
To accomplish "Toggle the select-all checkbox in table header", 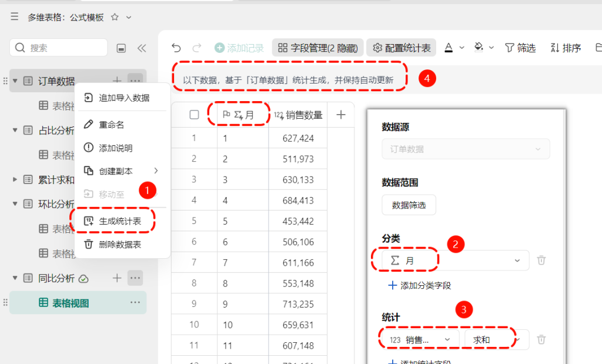I will (194, 115).
